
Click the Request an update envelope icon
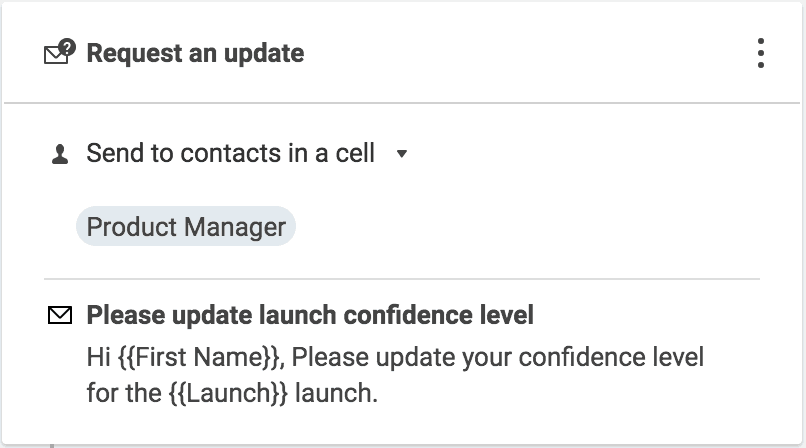(x=60, y=53)
